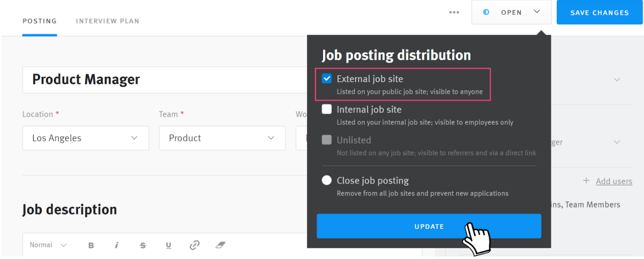Toggle bold formatting in job description editor
The width and height of the screenshot is (644, 259).
(91, 245)
